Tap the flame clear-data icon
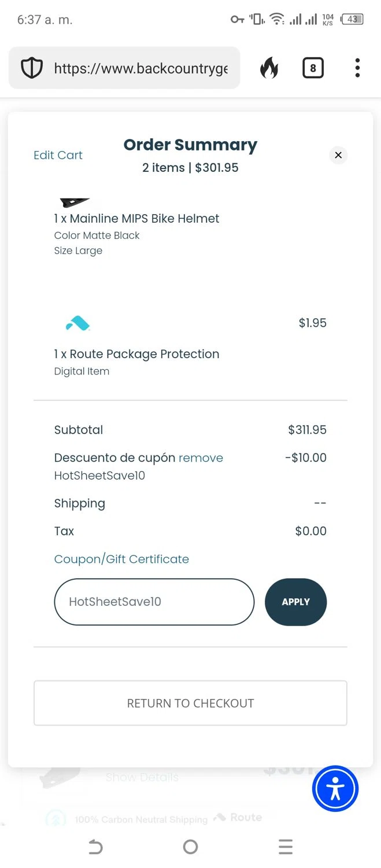The image size is (381, 868). (x=269, y=68)
